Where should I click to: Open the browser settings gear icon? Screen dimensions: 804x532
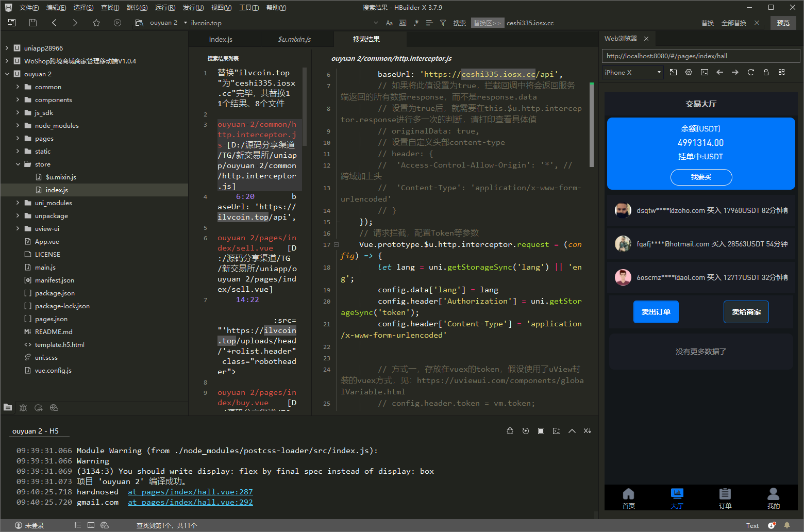(689, 73)
